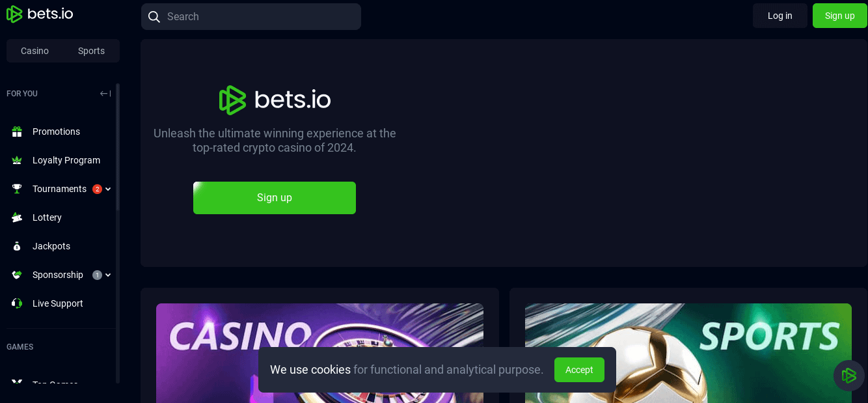The height and width of the screenshot is (403, 868).
Task: Open Jackpots money bag icon
Action: (17, 246)
